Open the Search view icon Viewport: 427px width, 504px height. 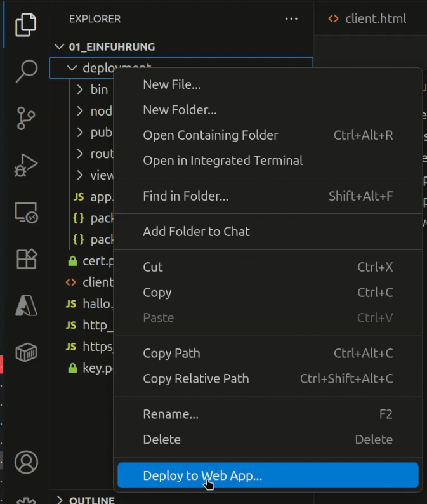point(26,71)
